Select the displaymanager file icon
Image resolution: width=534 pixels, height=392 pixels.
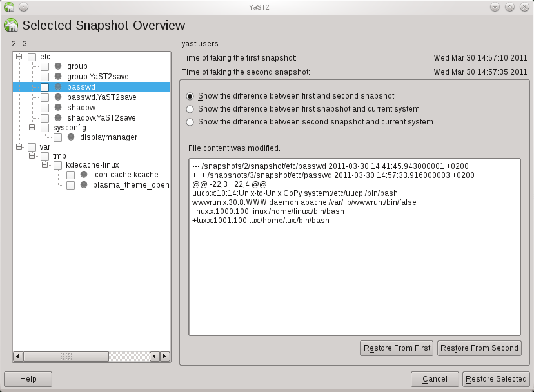[70, 137]
